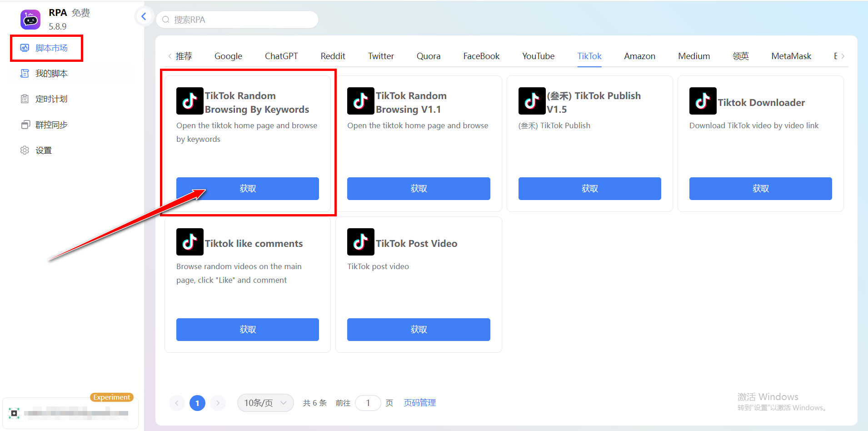Get TikTok Random Browsing V1.1 script
The width and height of the screenshot is (868, 431).
419,189
